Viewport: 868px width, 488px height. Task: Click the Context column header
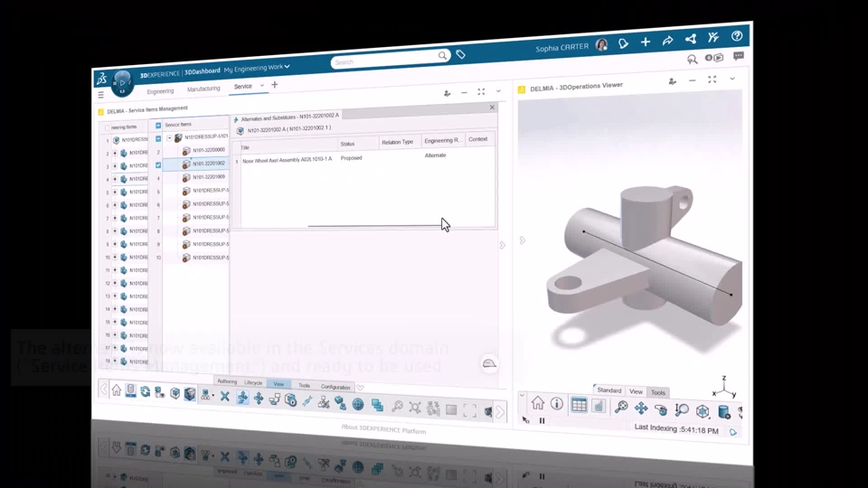point(479,139)
